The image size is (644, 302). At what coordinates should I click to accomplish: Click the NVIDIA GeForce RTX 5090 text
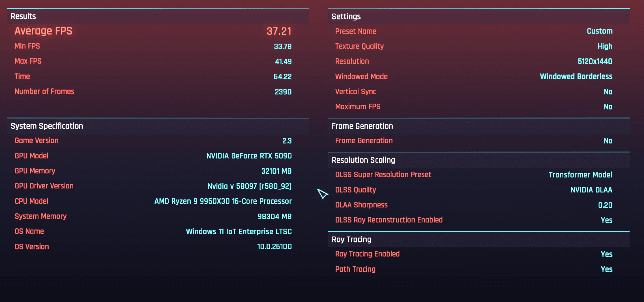[x=249, y=156]
